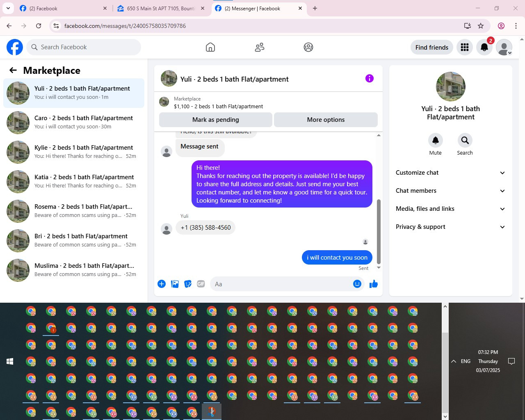Choose a GIF in the composer
The height and width of the screenshot is (420, 525).
(x=201, y=284)
